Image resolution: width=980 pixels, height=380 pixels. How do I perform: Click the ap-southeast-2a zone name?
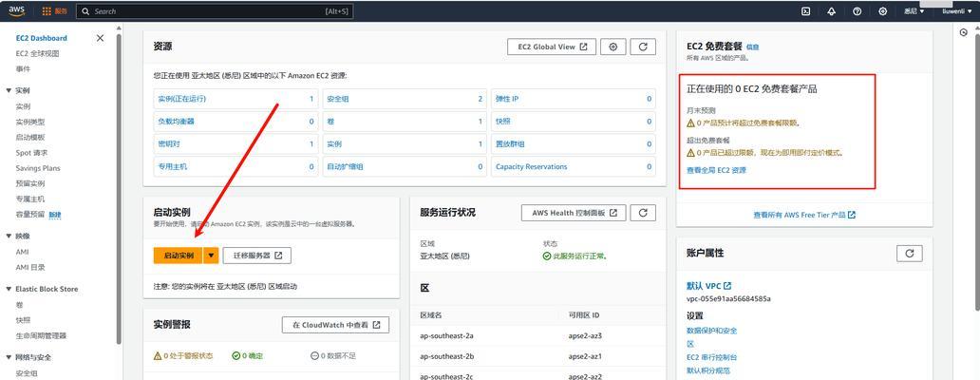[x=446, y=335]
